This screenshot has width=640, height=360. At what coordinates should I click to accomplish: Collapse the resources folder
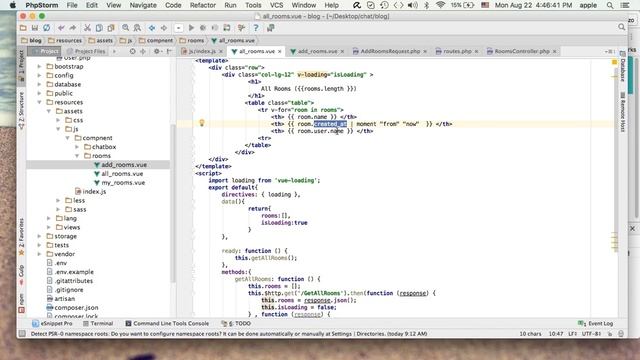(40, 102)
